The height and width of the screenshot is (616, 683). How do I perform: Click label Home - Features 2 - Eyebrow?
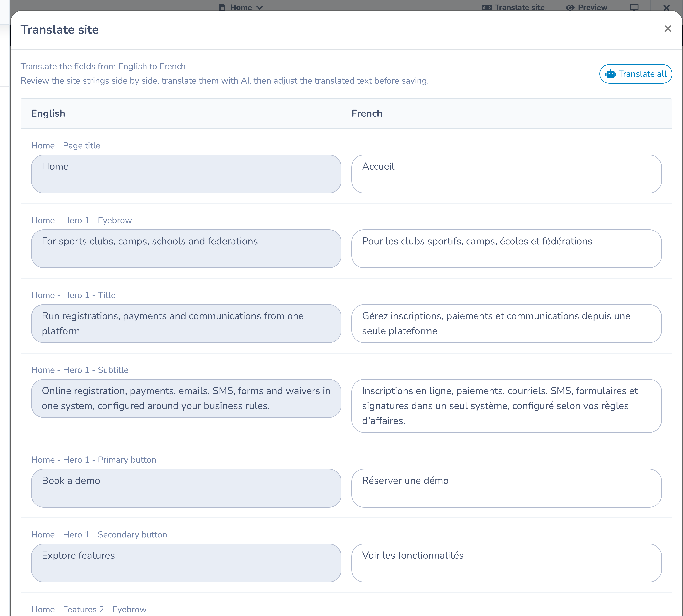89,609
